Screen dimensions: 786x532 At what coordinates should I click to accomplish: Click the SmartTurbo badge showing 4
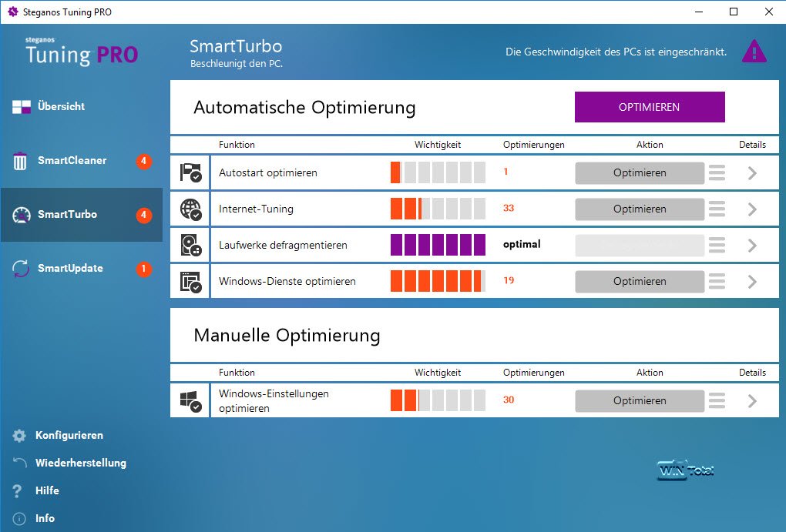(144, 215)
